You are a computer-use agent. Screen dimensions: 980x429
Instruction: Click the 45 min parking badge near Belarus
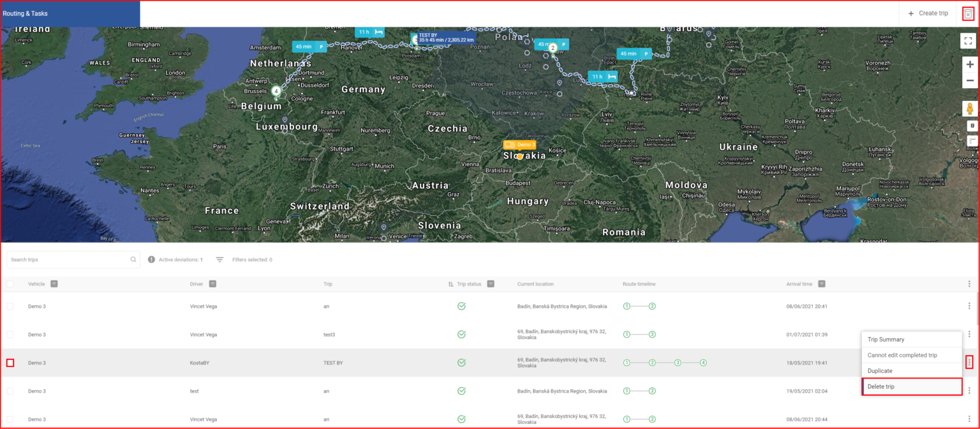coord(634,54)
